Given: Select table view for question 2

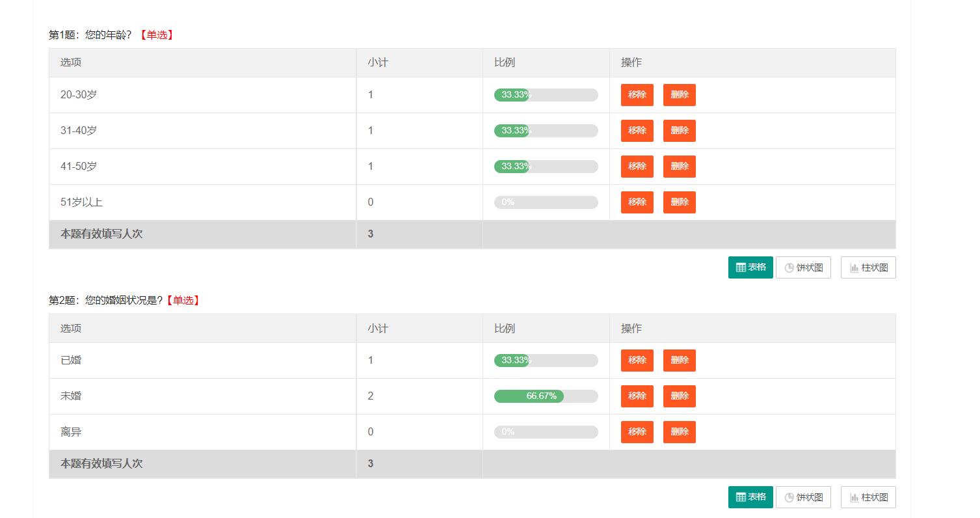Looking at the screenshot, I should point(750,497).
